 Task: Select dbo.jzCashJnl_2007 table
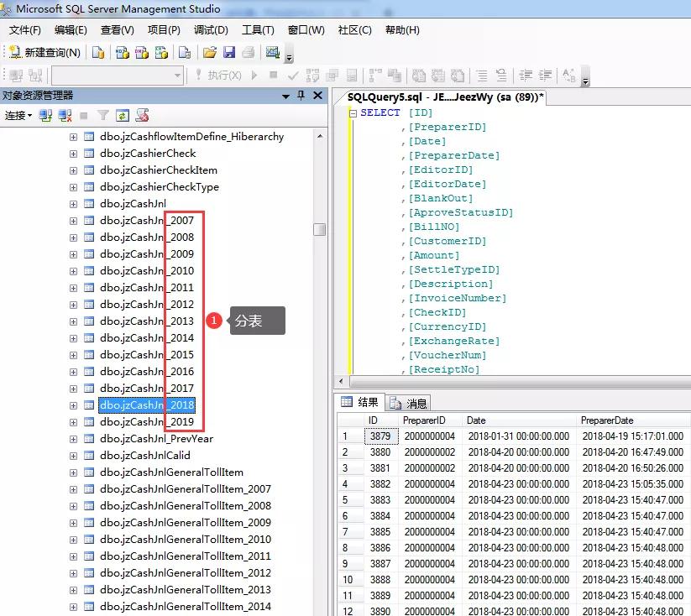pos(147,221)
